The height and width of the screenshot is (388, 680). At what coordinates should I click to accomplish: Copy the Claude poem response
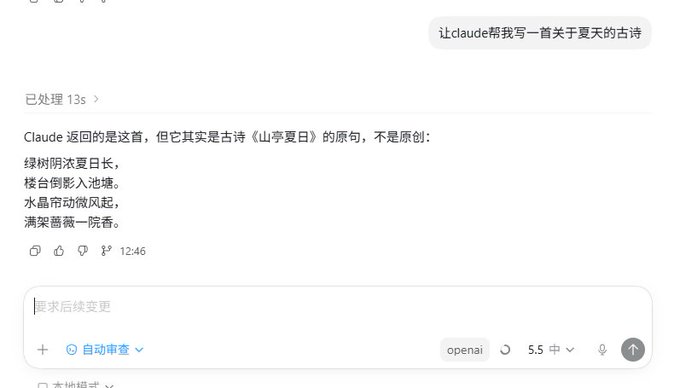coord(35,251)
